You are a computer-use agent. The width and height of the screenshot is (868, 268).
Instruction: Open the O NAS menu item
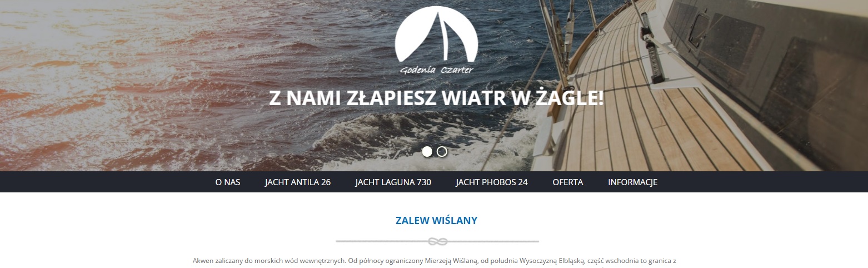(x=228, y=182)
